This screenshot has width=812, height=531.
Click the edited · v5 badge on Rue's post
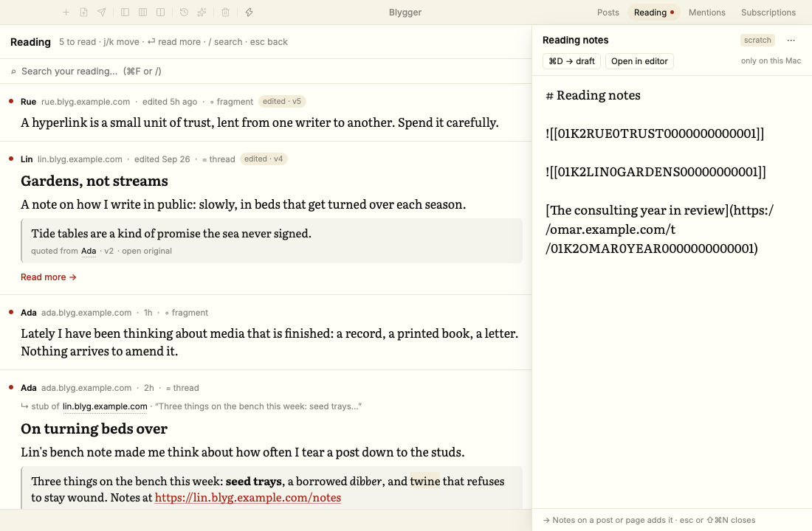coord(282,102)
